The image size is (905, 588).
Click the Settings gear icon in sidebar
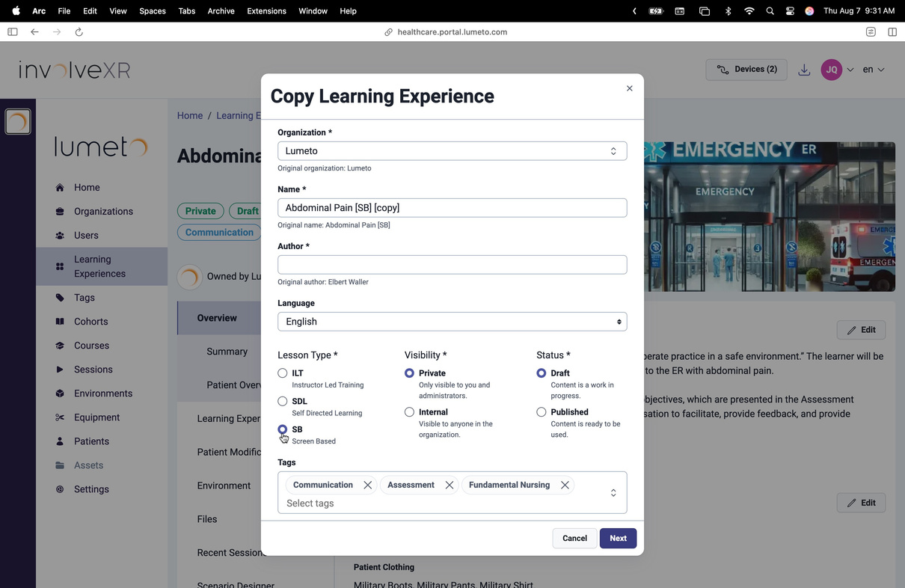60,489
